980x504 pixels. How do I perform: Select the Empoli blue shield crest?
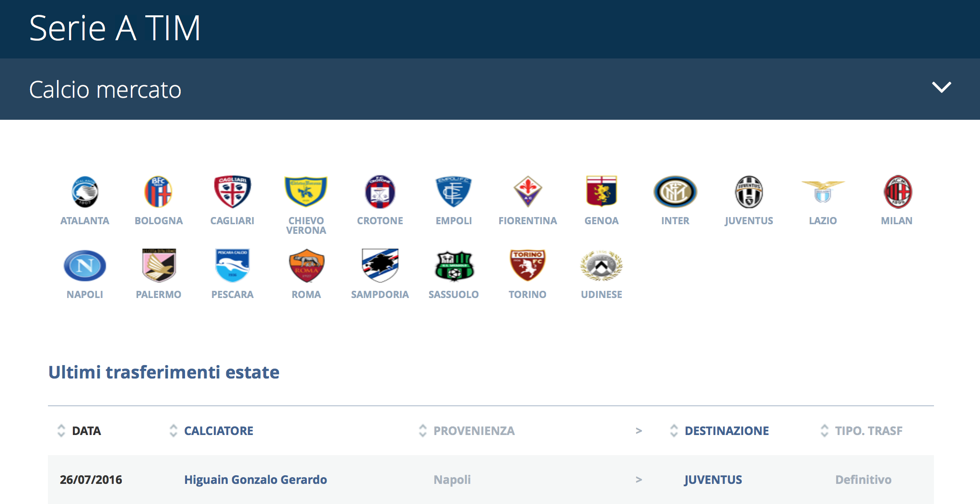coord(454,192)
